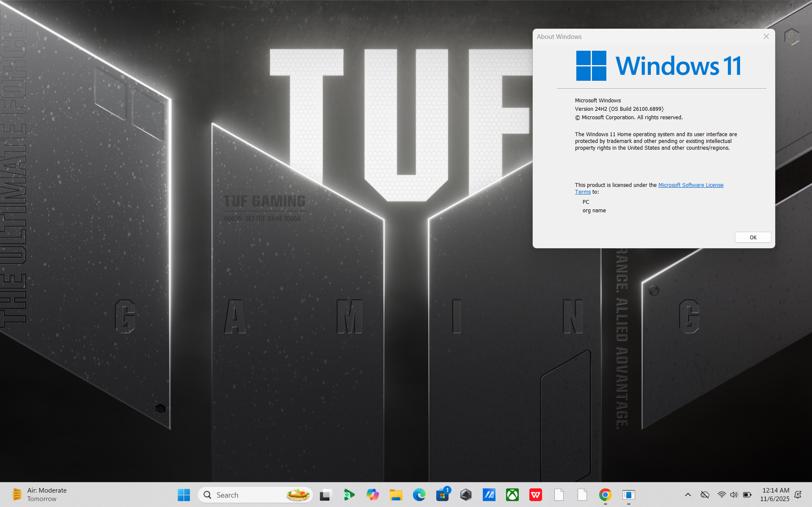
Task: Click the 'Version 24H2 (OS Build 26100.6899)' text
Action: coord(619,109)
